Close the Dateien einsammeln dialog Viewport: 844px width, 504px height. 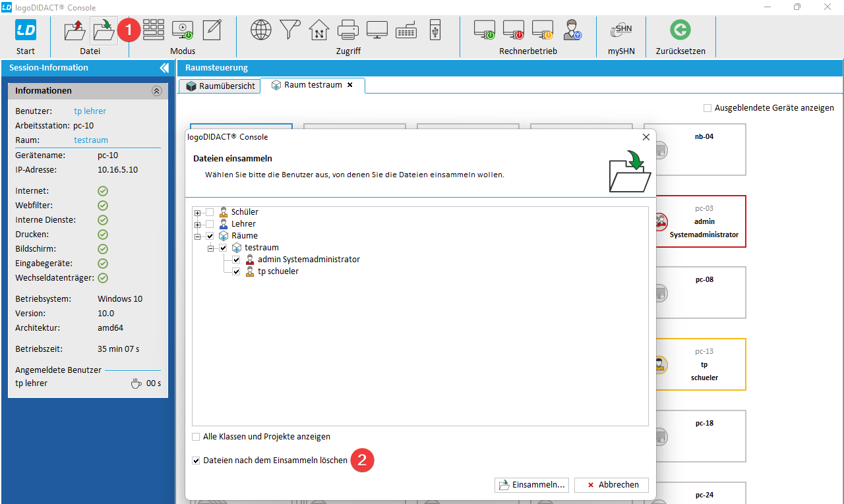(646, 137)
